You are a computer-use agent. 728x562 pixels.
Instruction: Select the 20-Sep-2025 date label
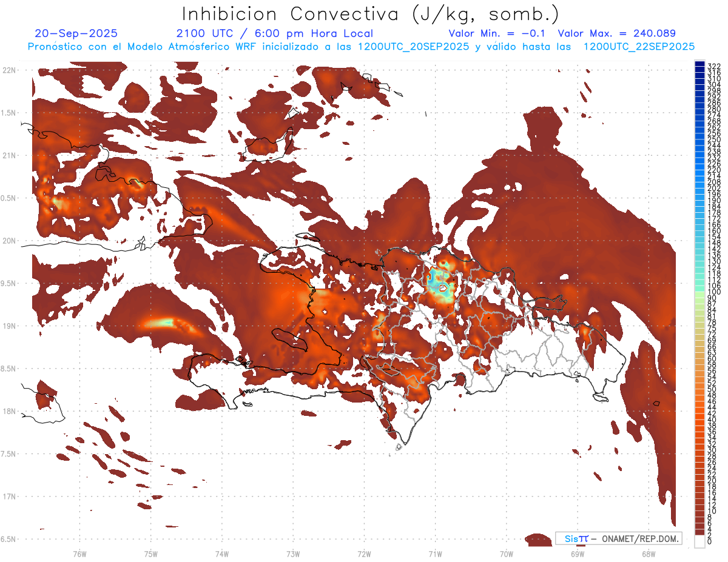(76, 33)
